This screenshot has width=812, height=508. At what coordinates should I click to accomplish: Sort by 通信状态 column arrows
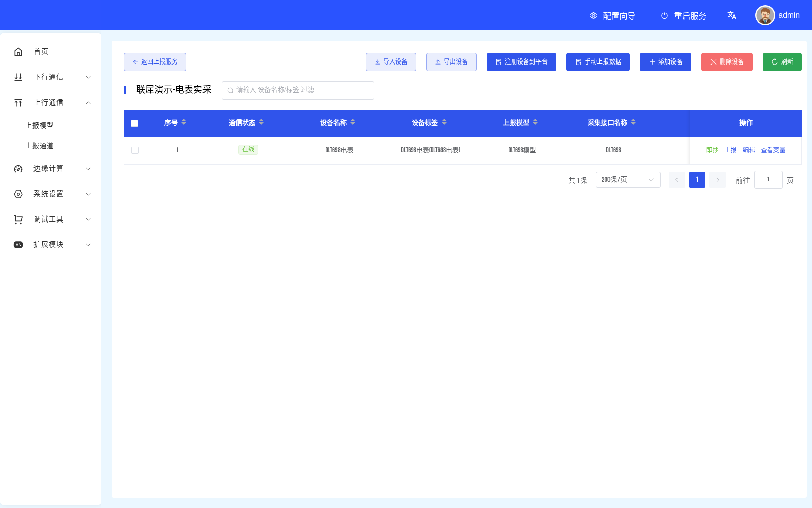[x=261, y=122]
